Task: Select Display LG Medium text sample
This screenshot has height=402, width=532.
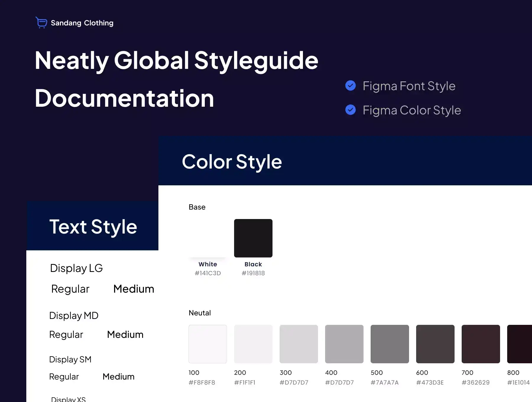Action: [134, 289]
